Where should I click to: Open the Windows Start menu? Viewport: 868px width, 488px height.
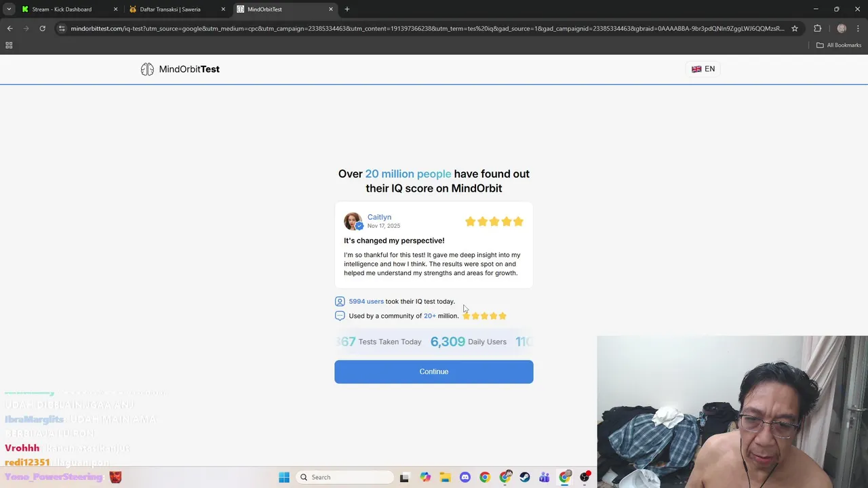pos(284,477)
